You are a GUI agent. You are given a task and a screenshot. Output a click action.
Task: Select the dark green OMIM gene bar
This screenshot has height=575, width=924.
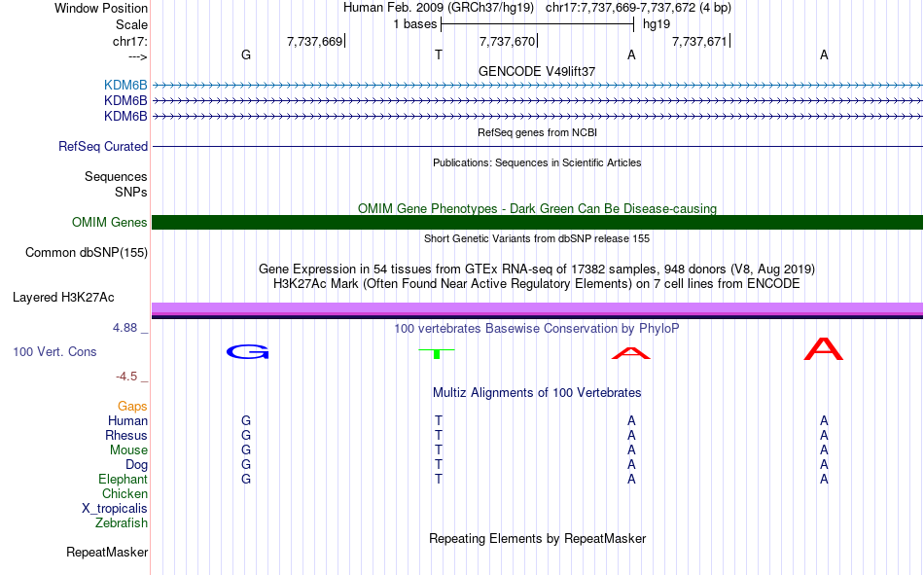(x=537, y=223)
